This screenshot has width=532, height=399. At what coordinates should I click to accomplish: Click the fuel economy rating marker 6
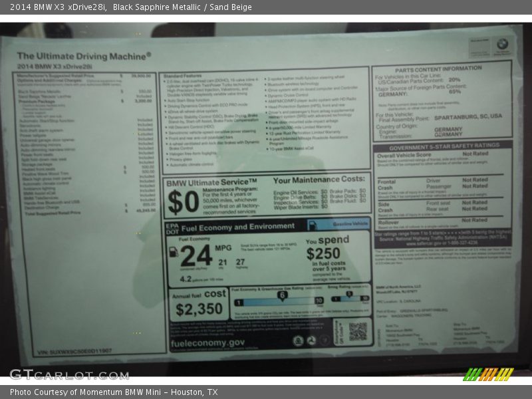pyautogui.click(x=282, y=296)
